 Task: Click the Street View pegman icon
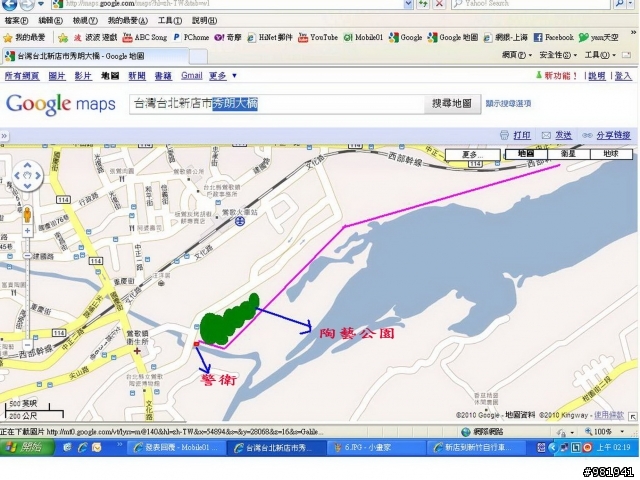[27, 214]
